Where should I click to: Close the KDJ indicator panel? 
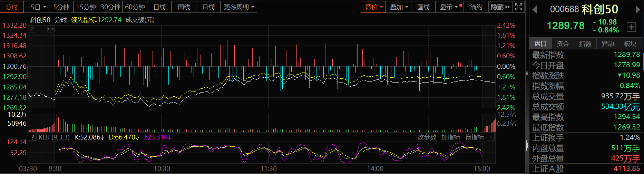point(490,137)
